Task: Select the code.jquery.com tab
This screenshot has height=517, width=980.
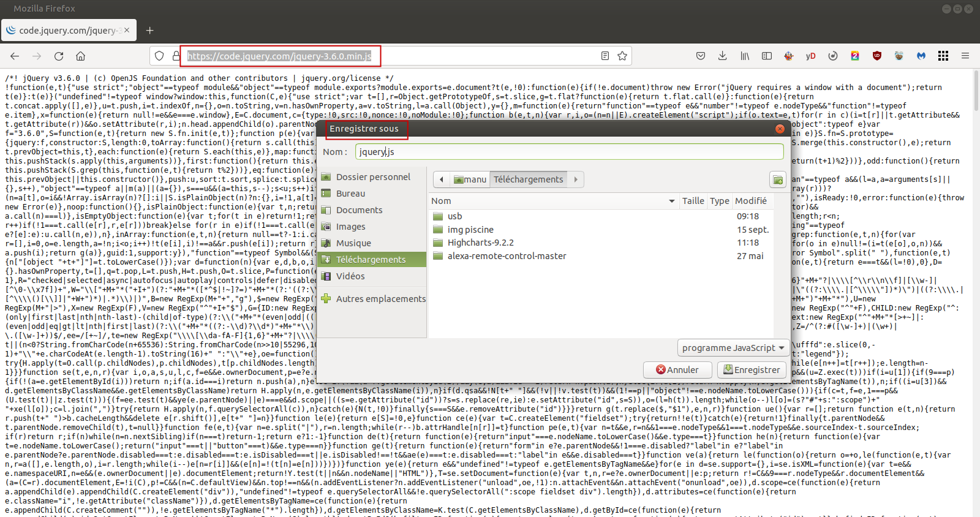Action: pyautogui.click(x=69, y=30)
